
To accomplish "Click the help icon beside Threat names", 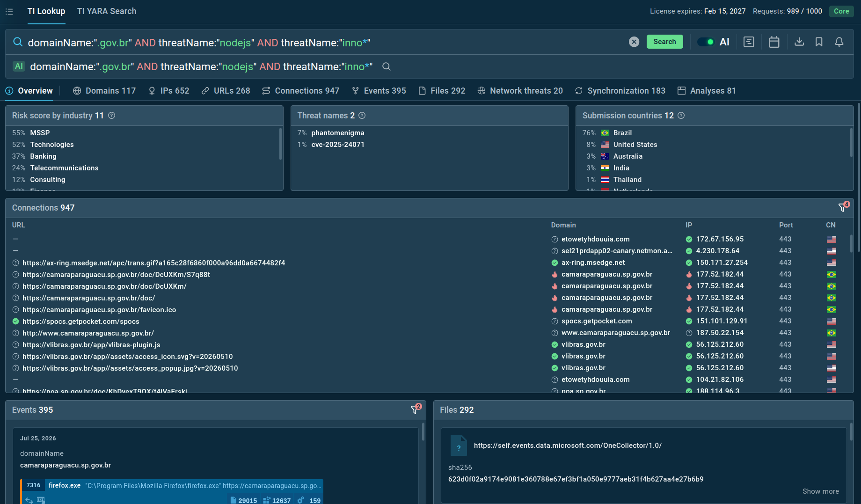I will tap(362, 116).
